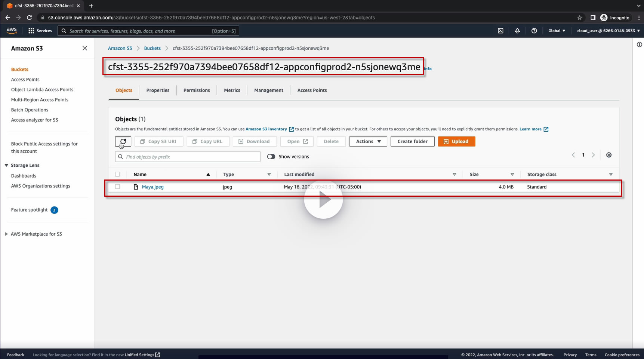Image resolution: width=644 pixels, height=359 pixels.
Task: Sort by the Storage class column arrow
Action: [611, 175]
